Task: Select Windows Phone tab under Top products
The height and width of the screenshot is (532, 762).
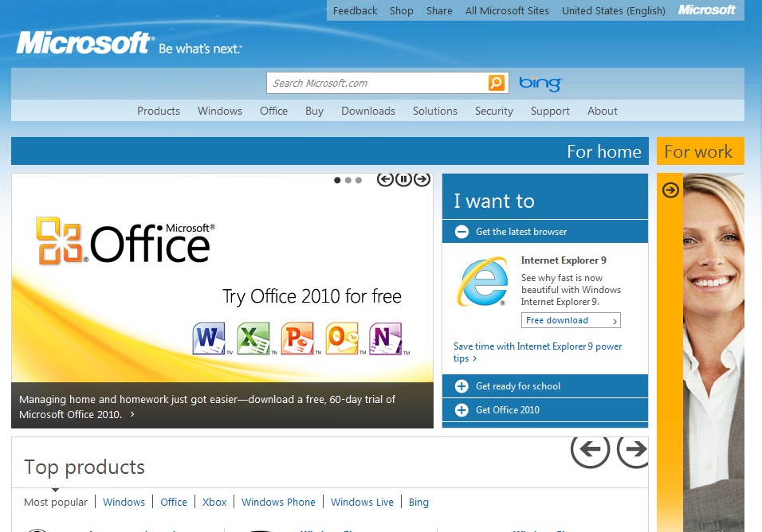Action: coord(278,502)
